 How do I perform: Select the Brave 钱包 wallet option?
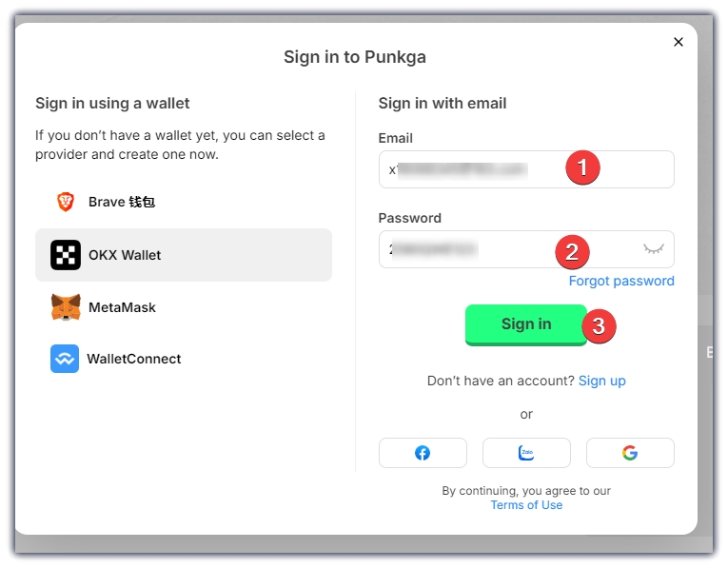coord(122,202)
